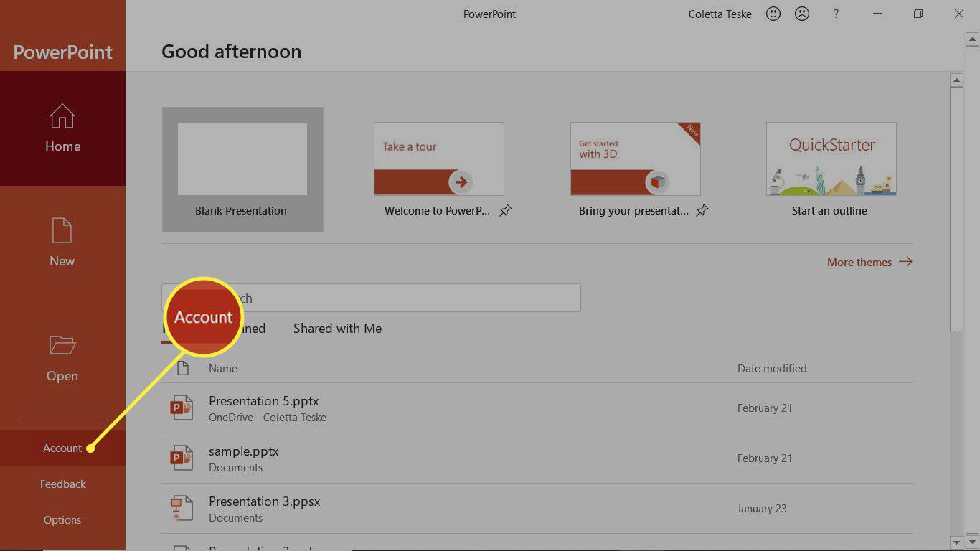The height and width of the screenshot is (551, 980).
Task: Open Presentation 3.ppsx
Action: pos(537,508)
